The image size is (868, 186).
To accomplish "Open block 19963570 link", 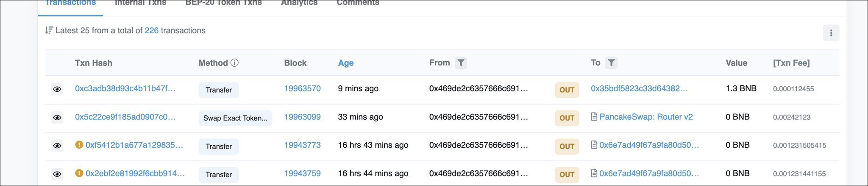I will (x=302, y=89).
